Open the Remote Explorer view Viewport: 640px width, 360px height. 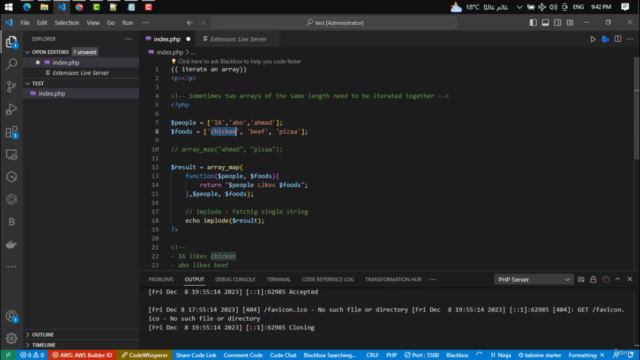pos(11,154)
